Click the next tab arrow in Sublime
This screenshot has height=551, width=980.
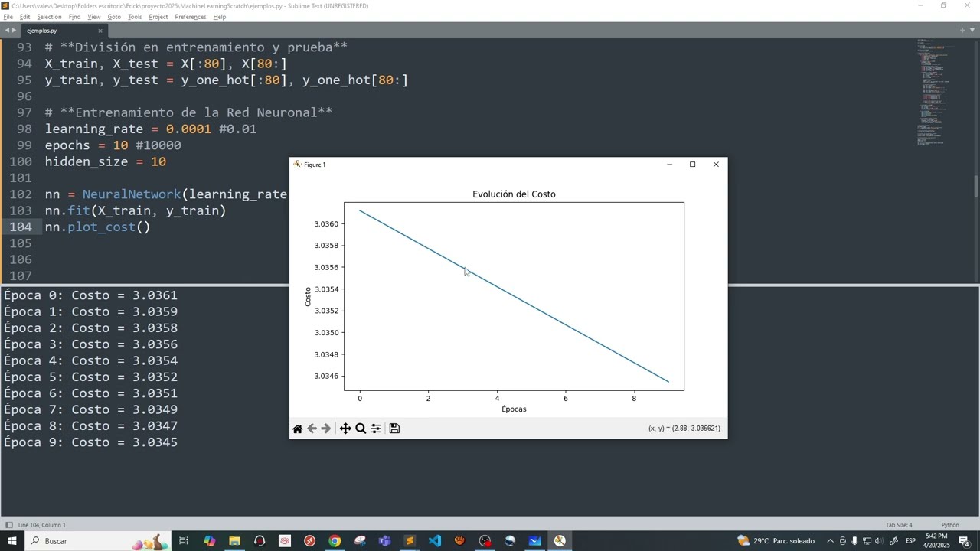14,31
